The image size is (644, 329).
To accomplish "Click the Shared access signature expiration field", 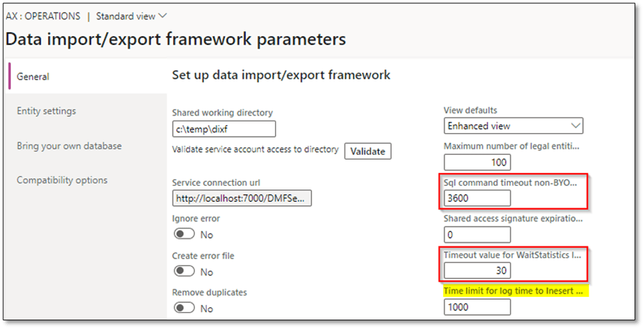I will coord(477,234).
